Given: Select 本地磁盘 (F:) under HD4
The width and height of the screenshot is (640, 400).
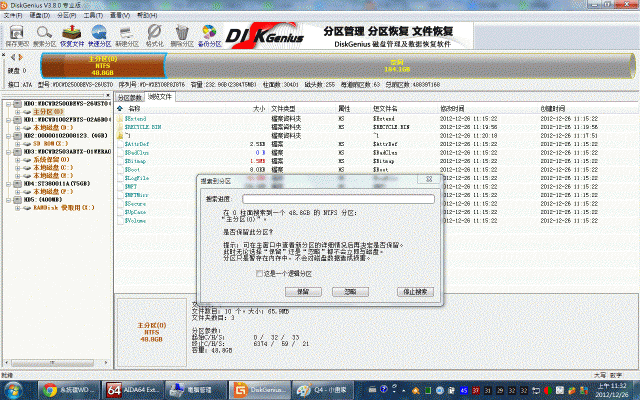Looking at the screenshot, I should [53, 192].
